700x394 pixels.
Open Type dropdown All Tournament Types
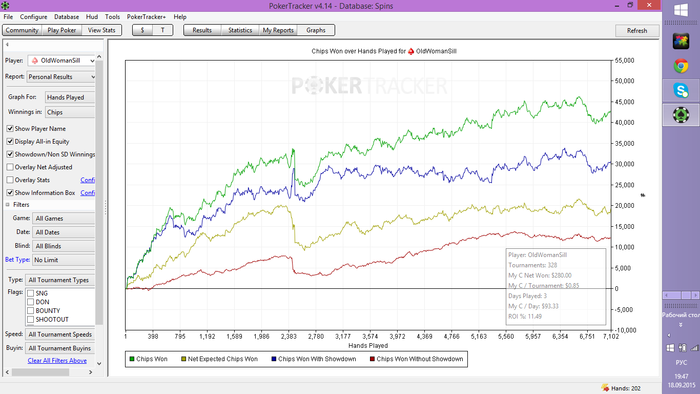(60, 280)
